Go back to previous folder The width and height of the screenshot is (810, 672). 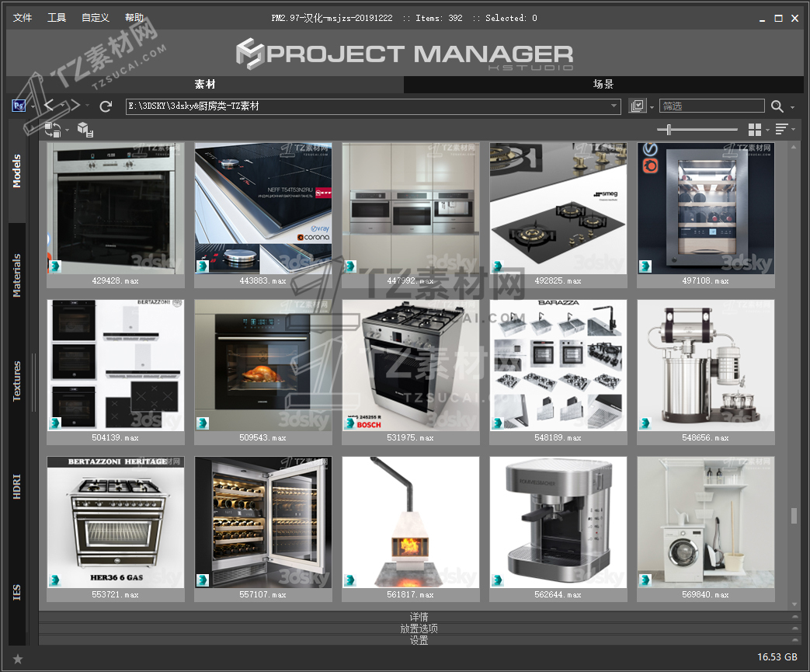[49, 106]
